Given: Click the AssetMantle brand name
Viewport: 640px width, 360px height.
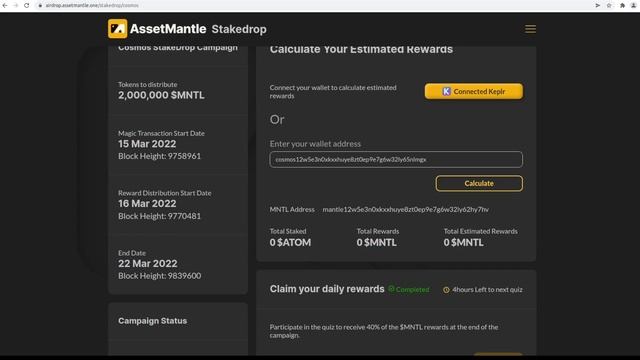Looking at the screenshot, I should 168,29.
